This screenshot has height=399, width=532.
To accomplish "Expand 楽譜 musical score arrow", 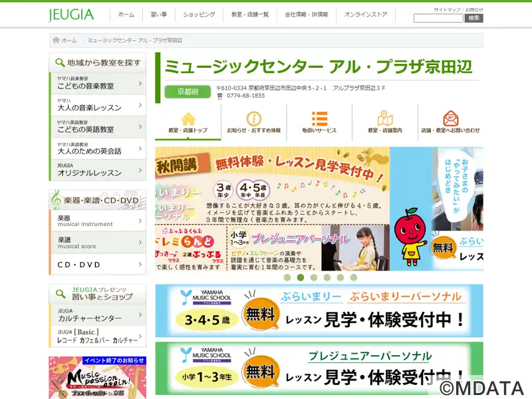I will [140, 243].
